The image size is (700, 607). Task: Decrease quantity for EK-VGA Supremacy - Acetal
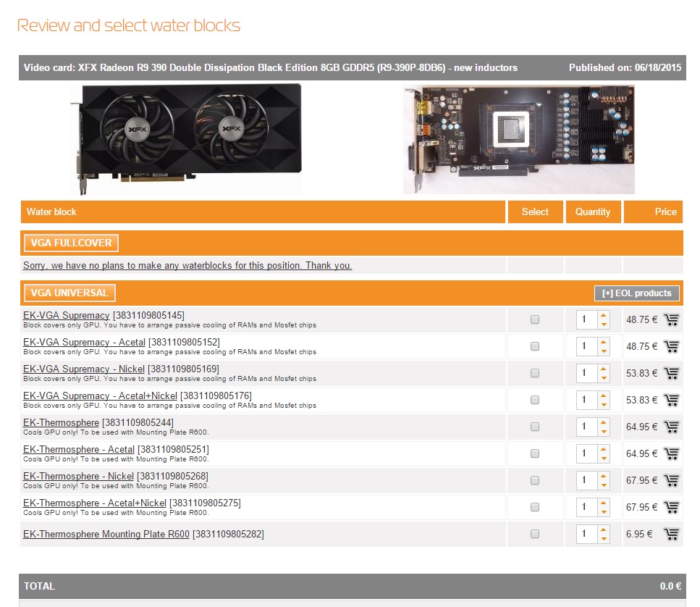[604, 351]
